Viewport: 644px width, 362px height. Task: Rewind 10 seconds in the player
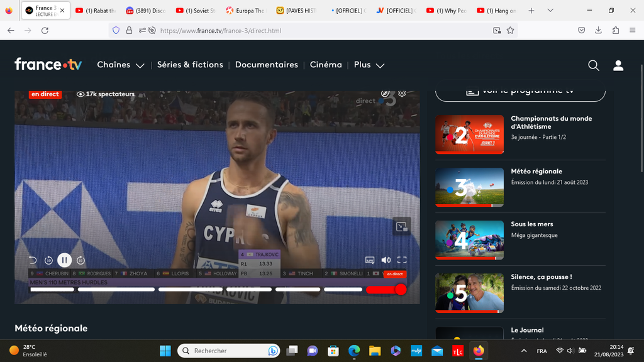click(x=48, y=260)
